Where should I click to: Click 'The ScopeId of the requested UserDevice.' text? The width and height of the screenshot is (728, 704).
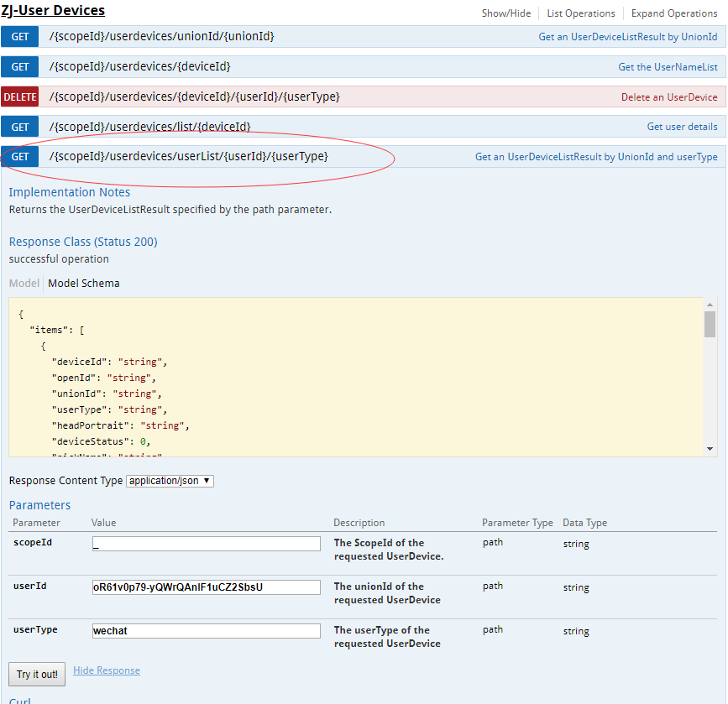tap(389, 550)
